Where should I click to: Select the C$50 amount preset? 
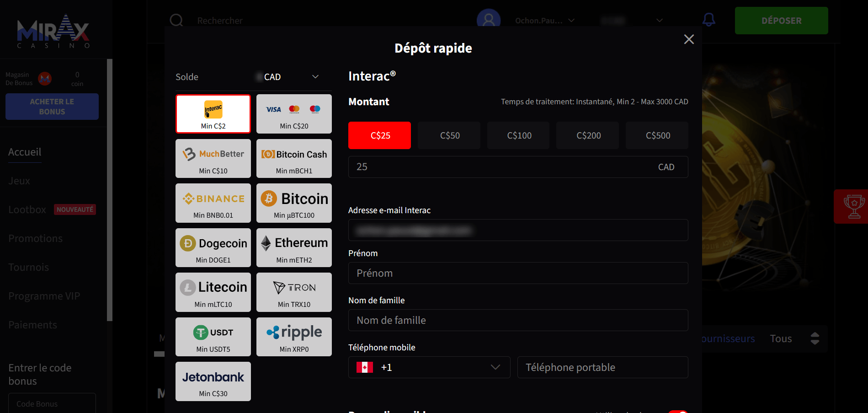click(x=449, y=135)
